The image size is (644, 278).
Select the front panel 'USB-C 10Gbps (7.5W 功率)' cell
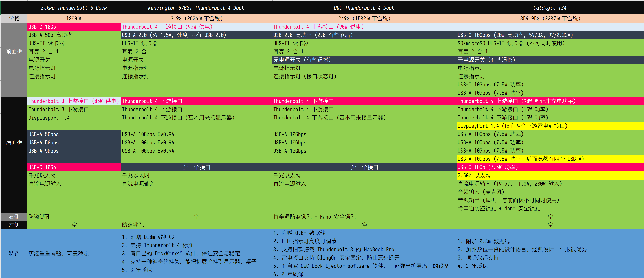550,85
